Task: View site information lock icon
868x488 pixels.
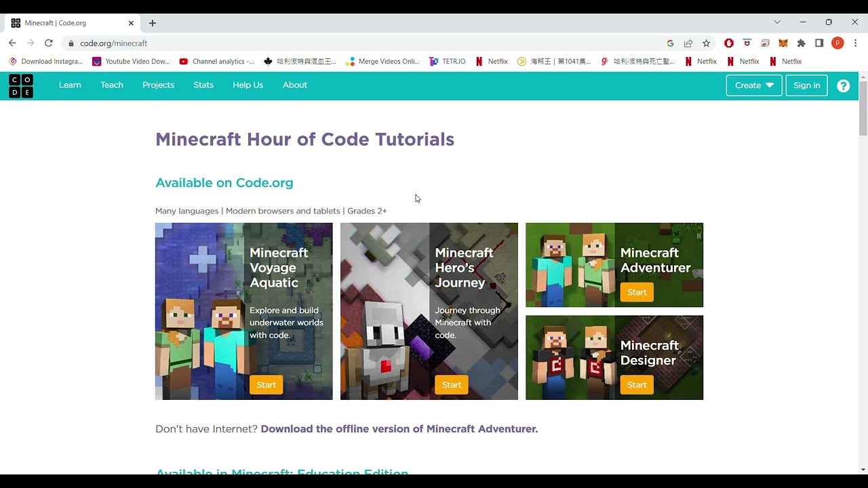Action: 71,43
